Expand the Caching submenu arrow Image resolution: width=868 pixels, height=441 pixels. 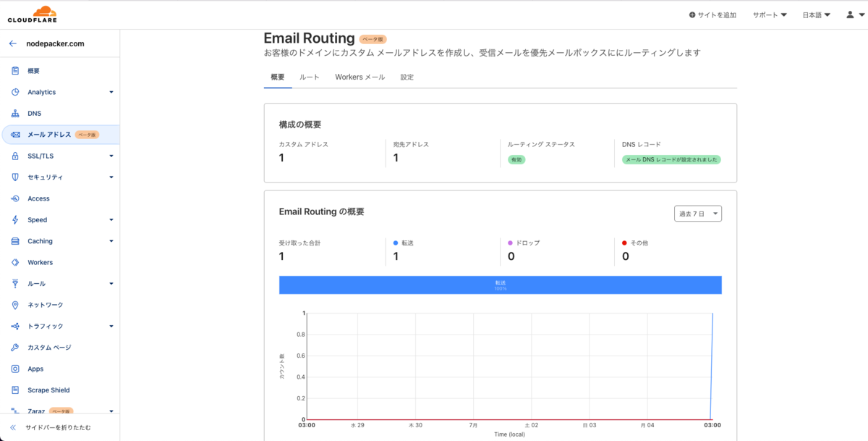click(111, 241)
